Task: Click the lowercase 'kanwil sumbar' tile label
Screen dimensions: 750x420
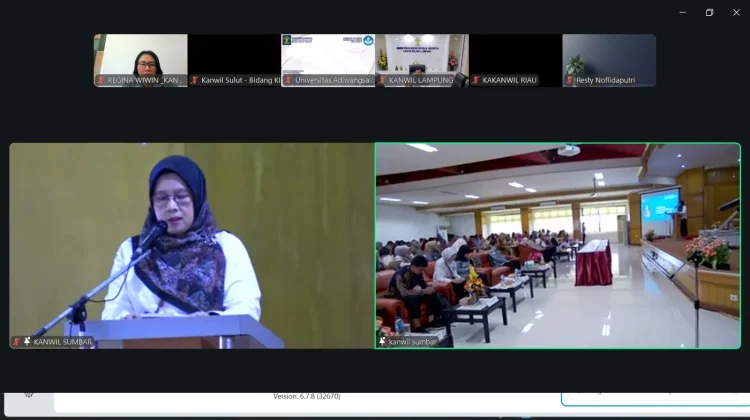Action: click(413, 342)
